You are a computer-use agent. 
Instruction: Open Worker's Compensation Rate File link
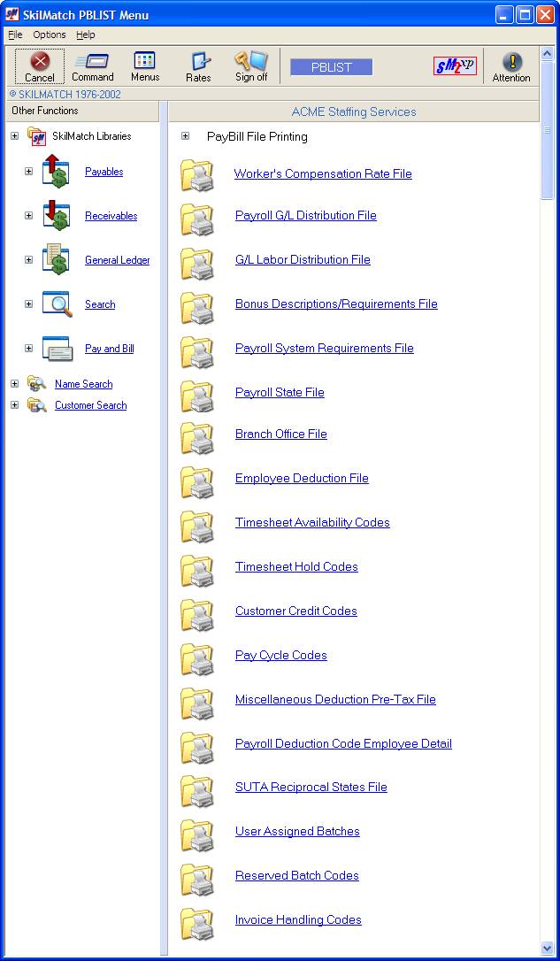[x=323, y=173]
